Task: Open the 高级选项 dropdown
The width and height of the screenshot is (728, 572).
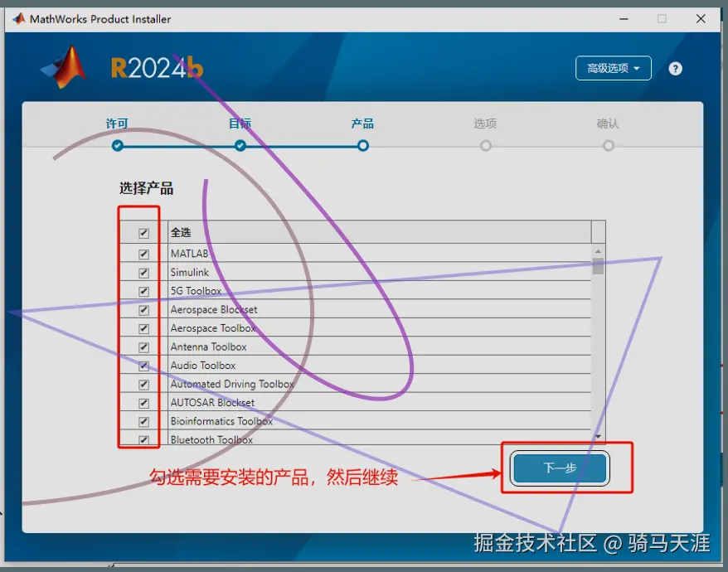Action: (x=613, y=68)
